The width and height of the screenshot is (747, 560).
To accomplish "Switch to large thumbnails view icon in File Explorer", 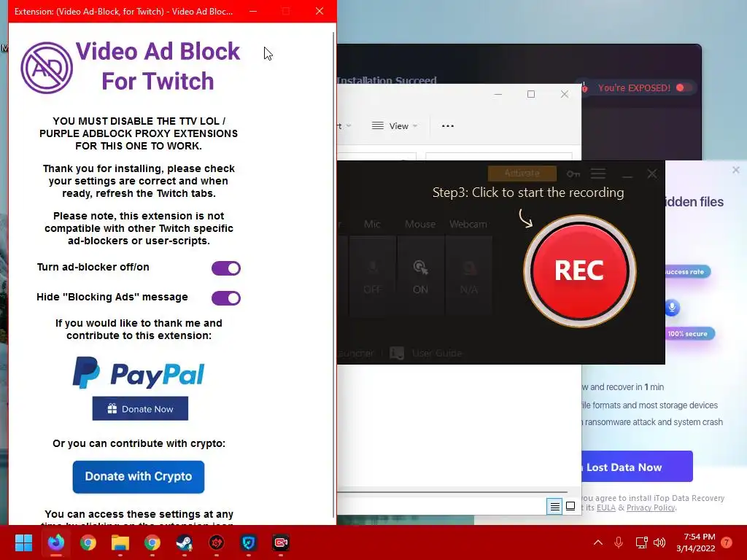I will point(570,507).
